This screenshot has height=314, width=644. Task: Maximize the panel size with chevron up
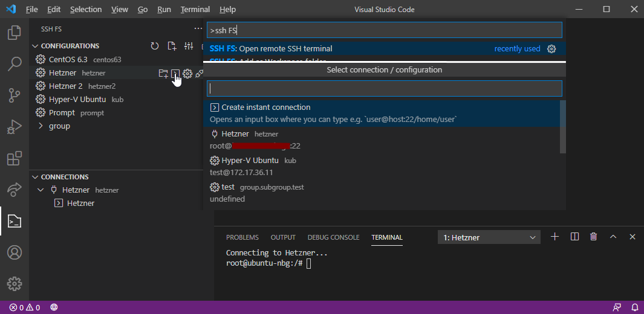(613, 237)
